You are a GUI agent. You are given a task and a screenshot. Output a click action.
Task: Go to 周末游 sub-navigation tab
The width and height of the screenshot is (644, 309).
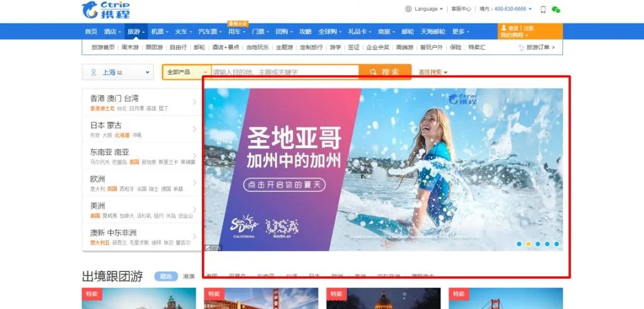(x=130, y=48)
